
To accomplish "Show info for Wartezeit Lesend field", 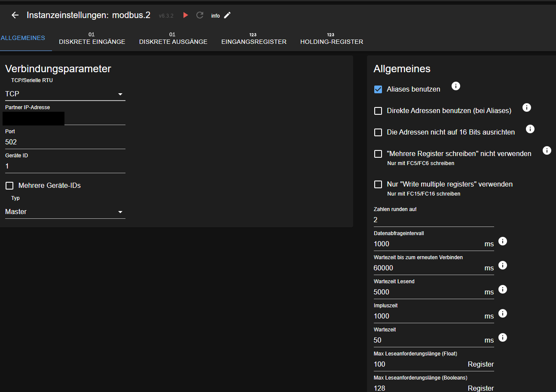I will coord(503,289).
